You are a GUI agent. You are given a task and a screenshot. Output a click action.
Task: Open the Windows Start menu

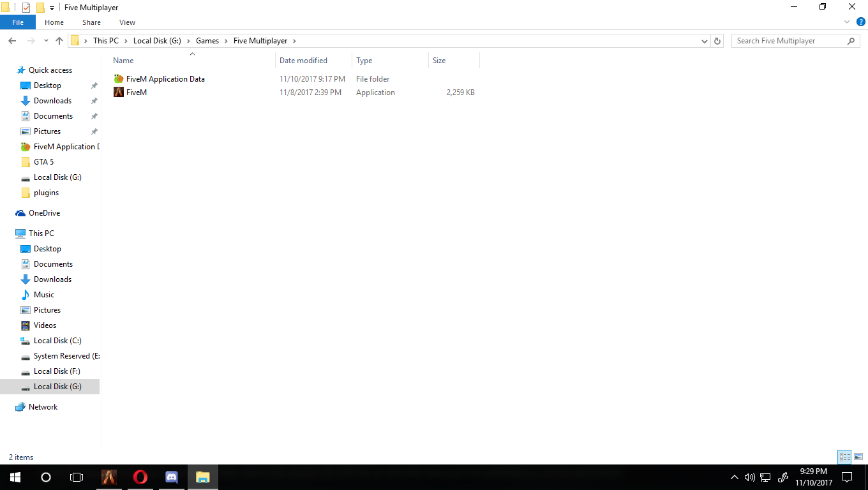[x=15, y=477]
